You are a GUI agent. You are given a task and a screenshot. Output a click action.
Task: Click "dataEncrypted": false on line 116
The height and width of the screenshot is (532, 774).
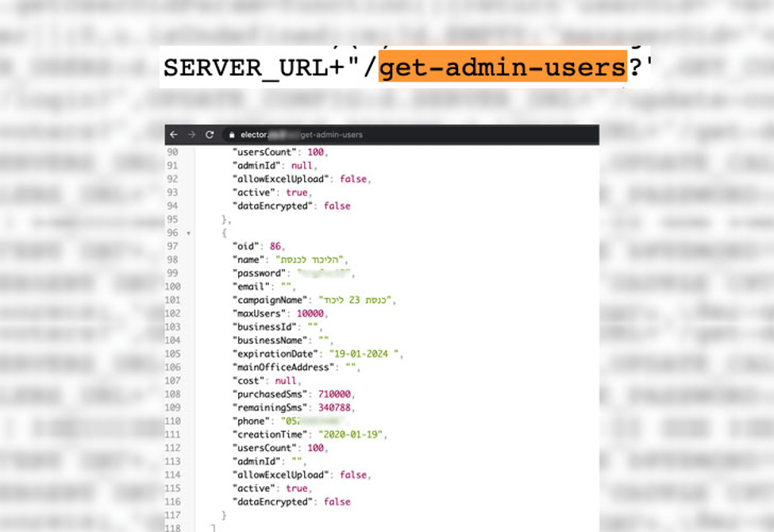[x=291, y=502]
